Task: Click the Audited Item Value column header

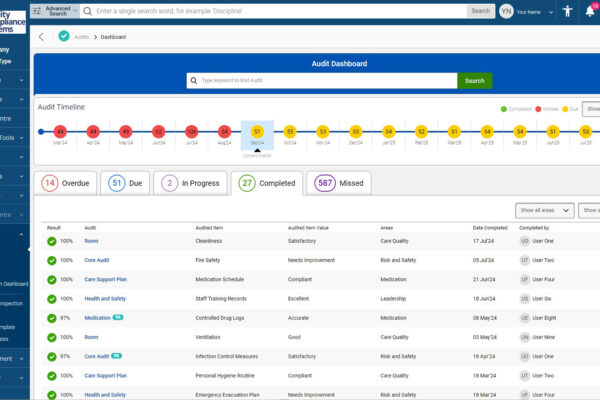Action: [x=308, y=228]
